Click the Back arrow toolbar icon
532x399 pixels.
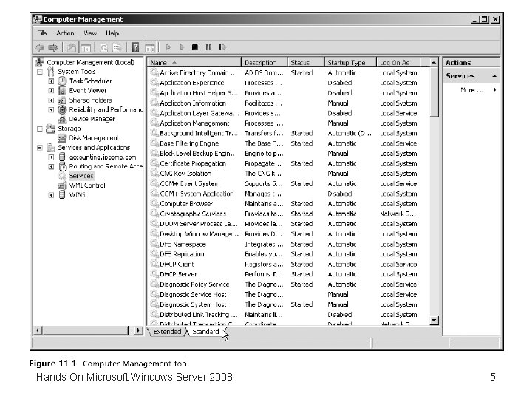click(x=40, y=47)
